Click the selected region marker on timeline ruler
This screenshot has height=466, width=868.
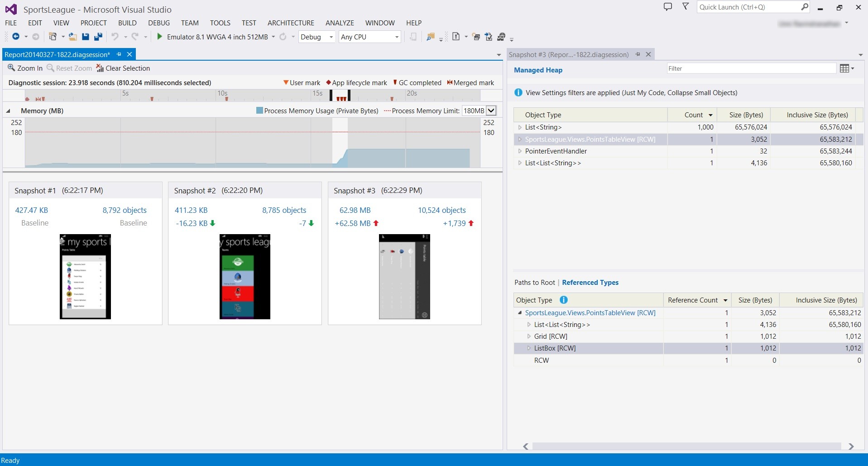tap(340, 96)
